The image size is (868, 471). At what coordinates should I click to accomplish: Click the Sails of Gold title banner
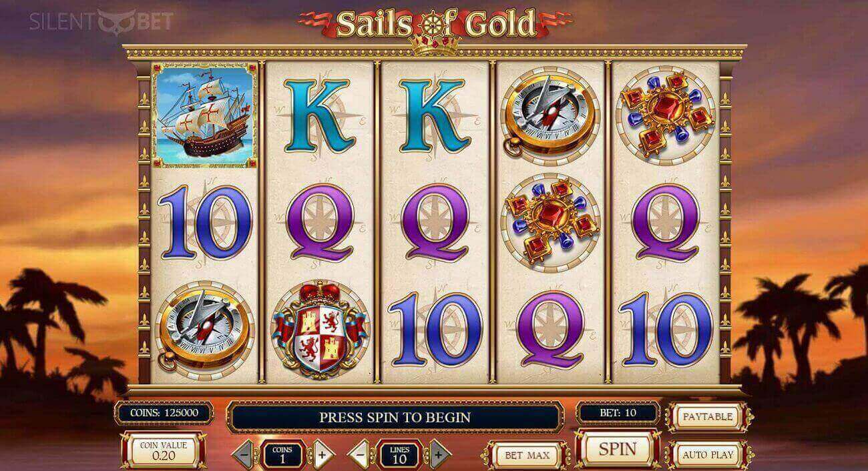[x=435, y=24]
